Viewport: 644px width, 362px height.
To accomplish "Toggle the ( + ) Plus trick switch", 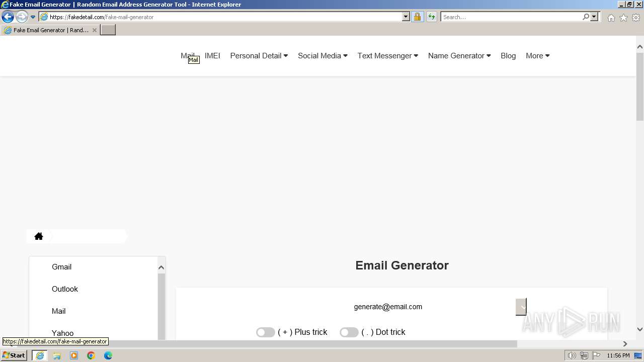I will pyautogui.click(x=265, y=332).
